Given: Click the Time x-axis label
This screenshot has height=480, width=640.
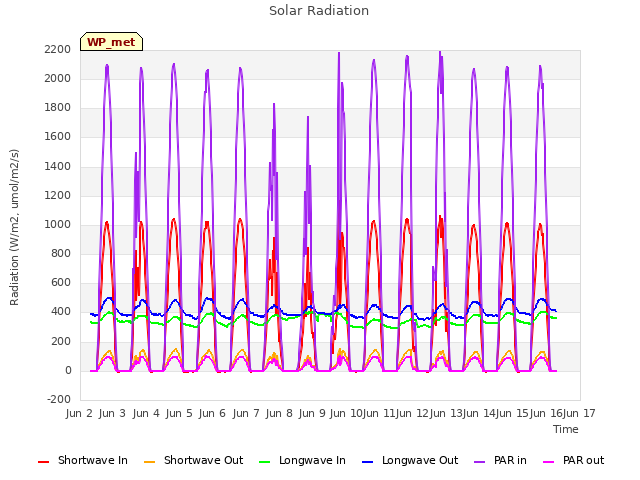Looking at the screenshot, I should point(566,429).
